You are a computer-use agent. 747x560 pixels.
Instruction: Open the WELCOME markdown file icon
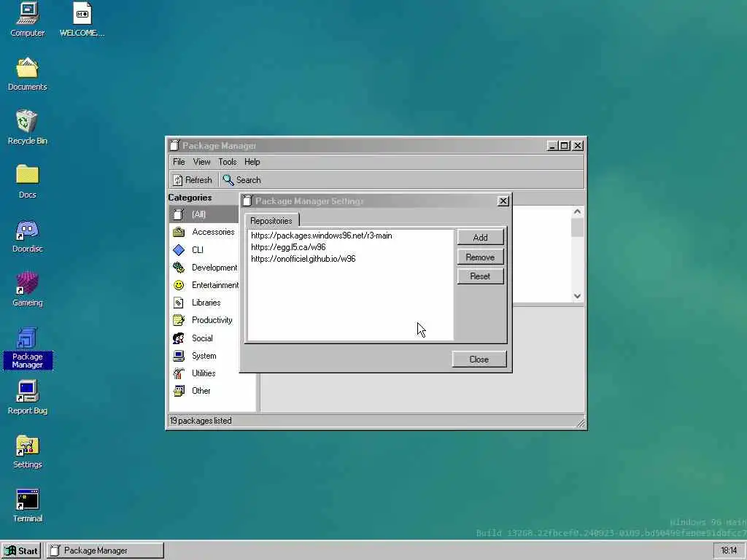click(x=82, y=20)
